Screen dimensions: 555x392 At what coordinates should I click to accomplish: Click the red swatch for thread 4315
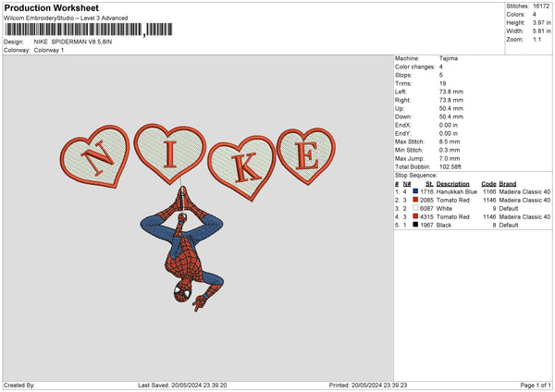[x=415, y=216]
